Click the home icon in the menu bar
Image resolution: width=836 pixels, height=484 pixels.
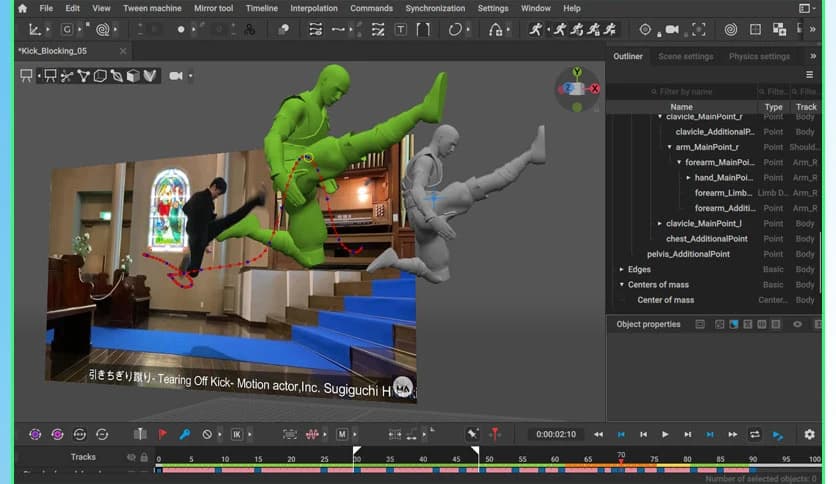(22, 8)
